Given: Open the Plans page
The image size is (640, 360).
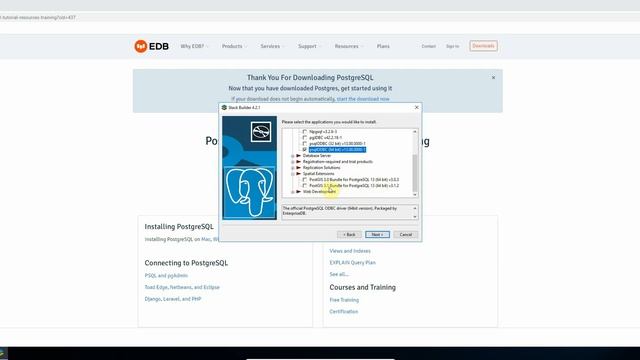Looking at the screenshot, I should tap(383, 46).
